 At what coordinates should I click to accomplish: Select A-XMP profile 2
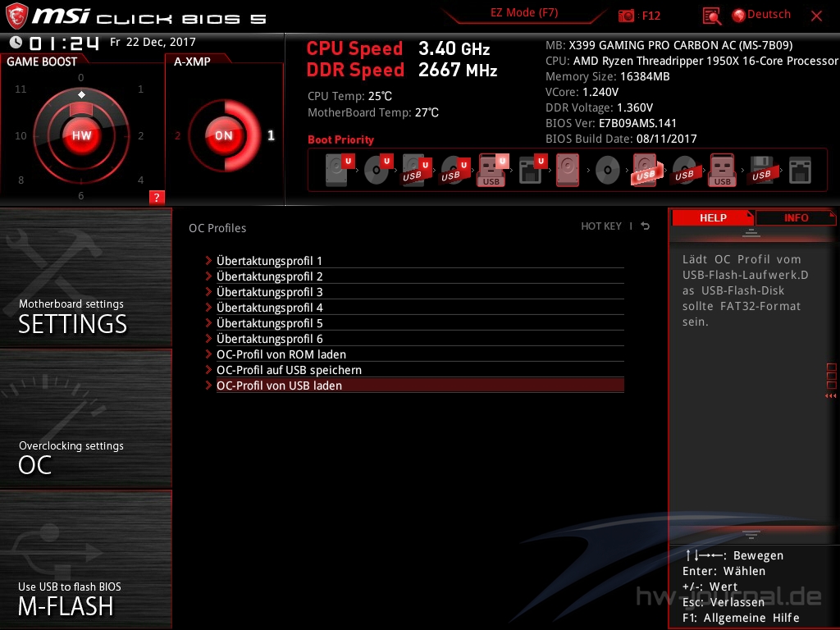177,135
